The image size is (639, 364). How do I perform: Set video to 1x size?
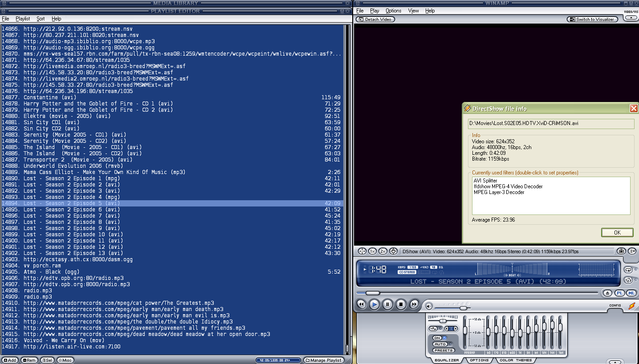[372, 251]
